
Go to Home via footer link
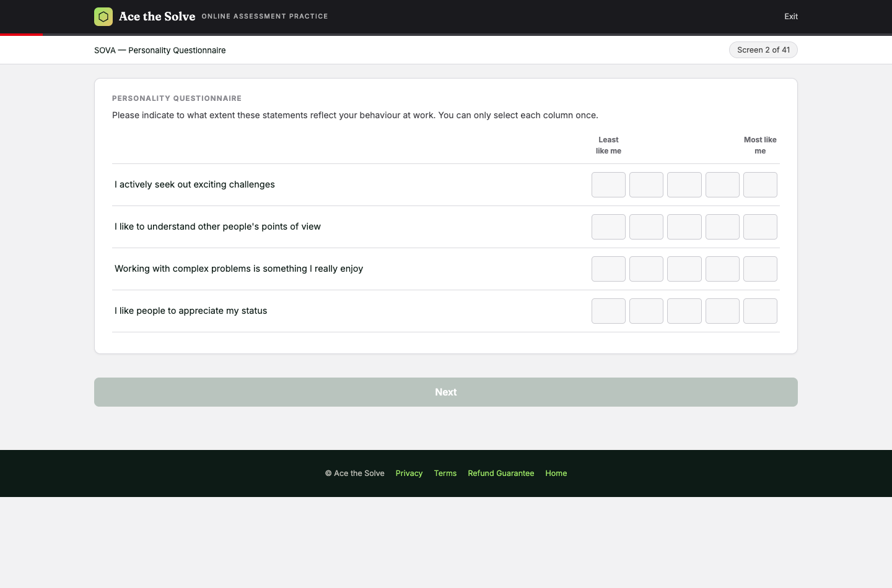point(556,473)
